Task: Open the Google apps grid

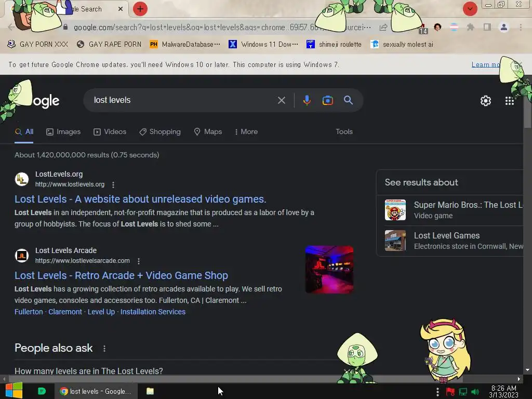Action: pyautogui.click(x=510, y=101)
